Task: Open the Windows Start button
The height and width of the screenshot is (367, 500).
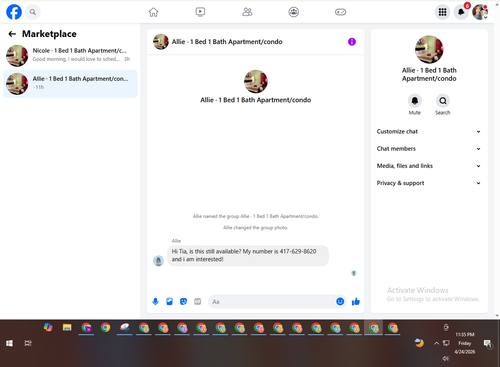Action: (9, 343)
